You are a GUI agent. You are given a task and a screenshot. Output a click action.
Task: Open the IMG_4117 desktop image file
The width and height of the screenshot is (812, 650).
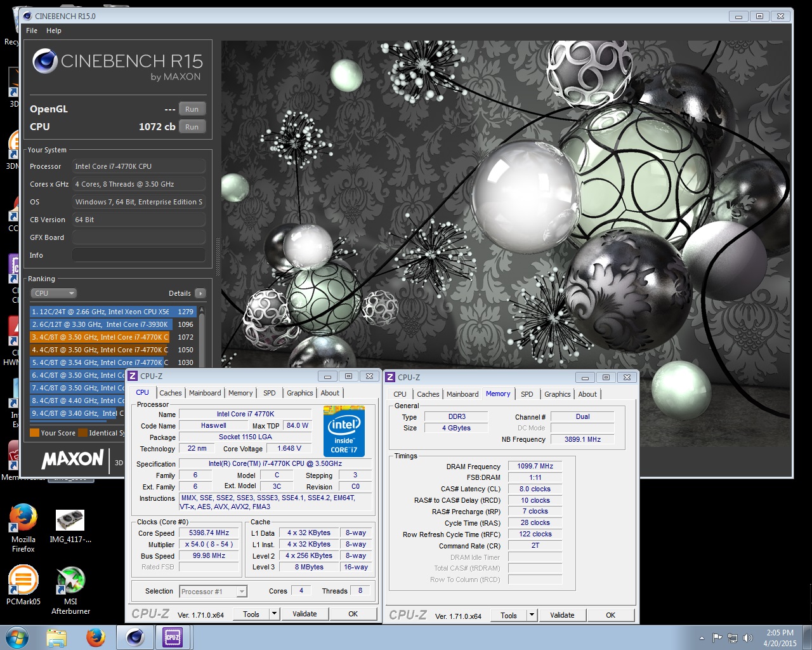[70, 527]
